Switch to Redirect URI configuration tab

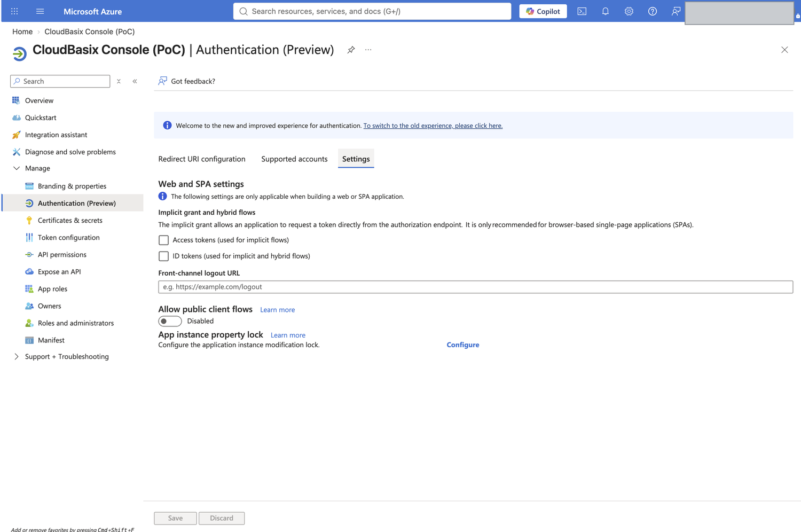pos(202,159)
